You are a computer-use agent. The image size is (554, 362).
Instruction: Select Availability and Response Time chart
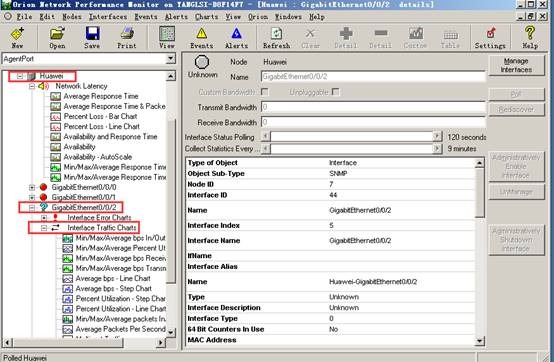tap(110, 136)
